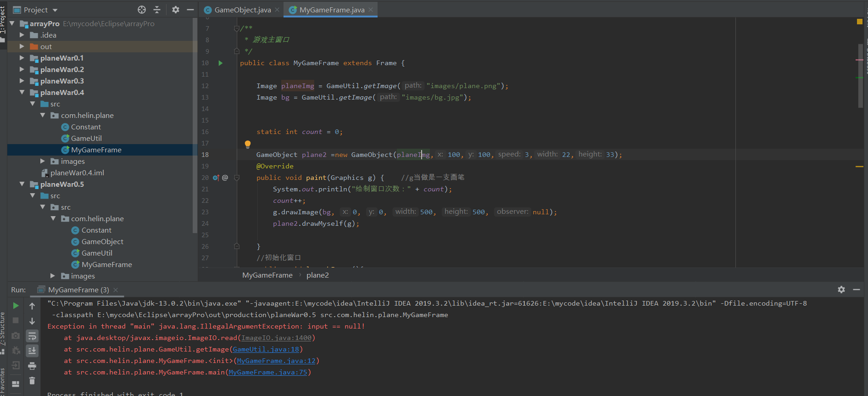The image size is (868, 396).
Task: Click the yellow lightbulb intention icon
Action: click(248, 145)
